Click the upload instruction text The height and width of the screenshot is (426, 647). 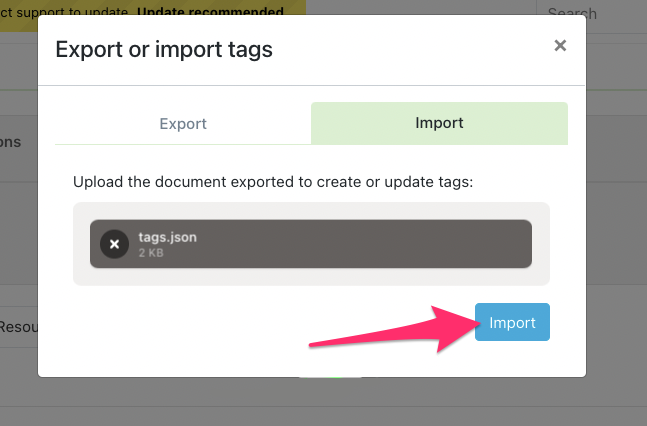tap(271, 182)
